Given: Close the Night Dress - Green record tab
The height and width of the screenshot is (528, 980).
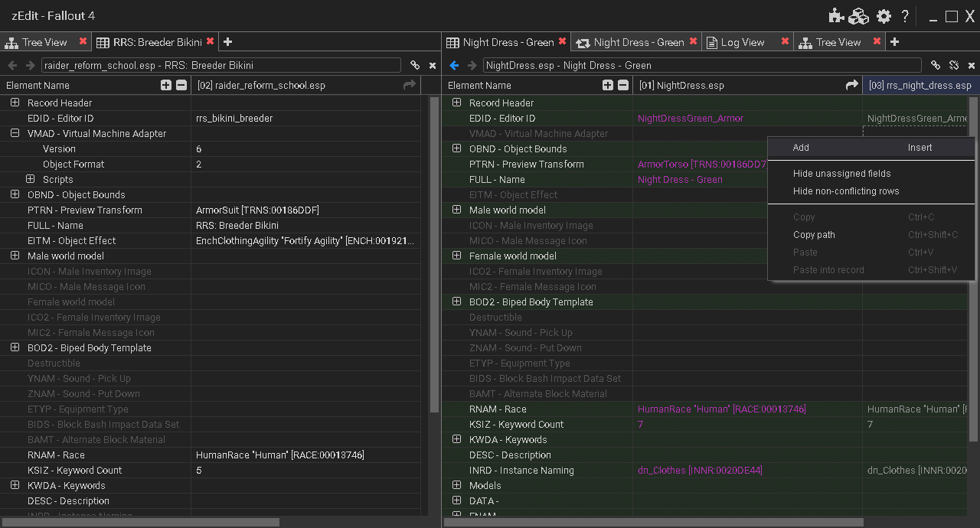Looking at the screenshot, I should [x=563, y=42].
